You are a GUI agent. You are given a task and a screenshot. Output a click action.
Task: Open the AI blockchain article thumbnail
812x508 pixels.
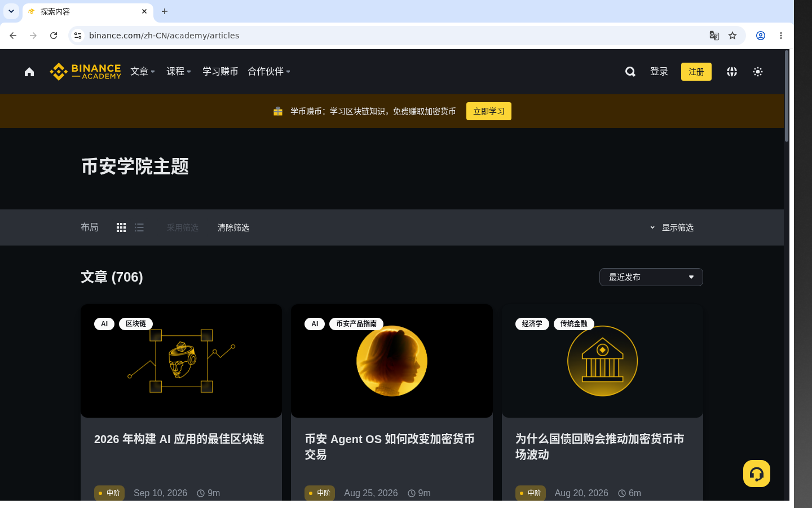pyautogui.click(x=181, y=361)
